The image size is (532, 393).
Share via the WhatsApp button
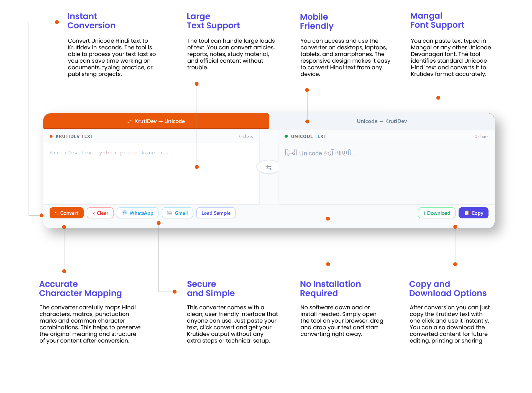click(138, 213)
